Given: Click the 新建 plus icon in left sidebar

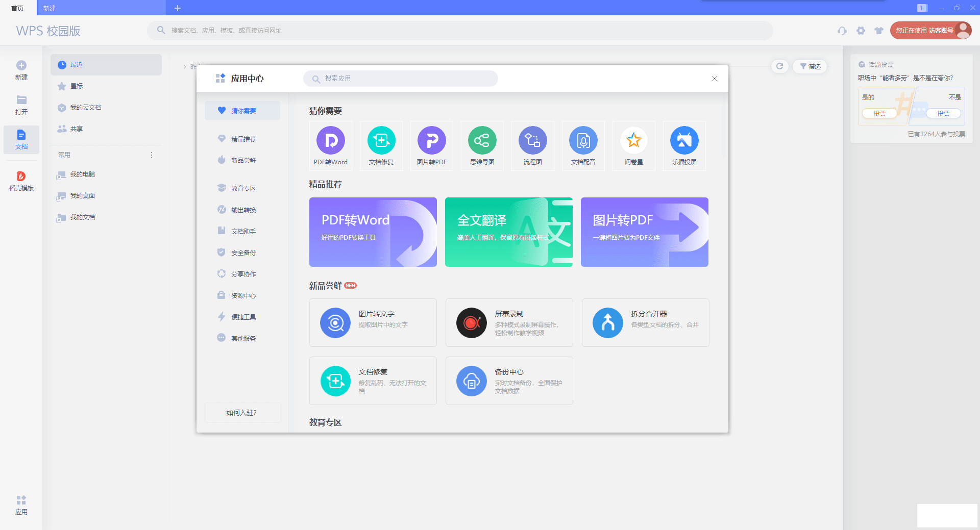Looking at the screenshot, I should [21, 65].
